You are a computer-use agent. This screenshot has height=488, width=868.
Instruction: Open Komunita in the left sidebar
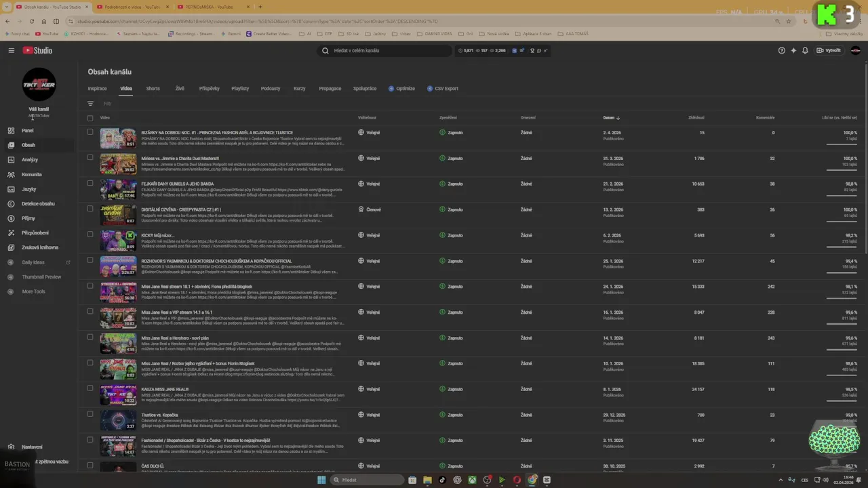31,174
